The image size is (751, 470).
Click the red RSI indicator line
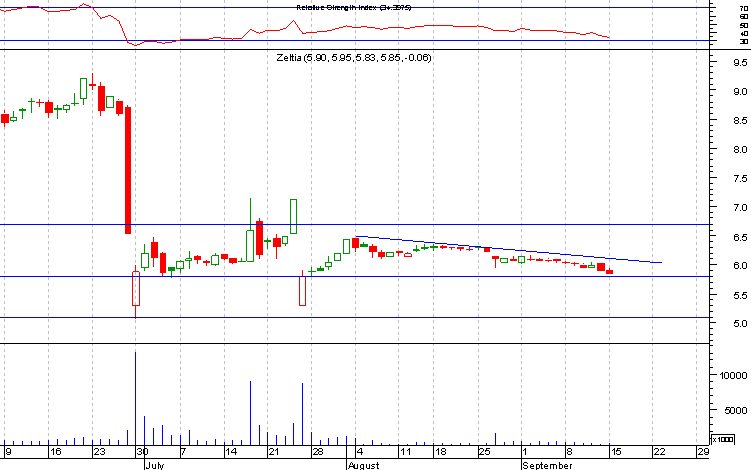305,26
